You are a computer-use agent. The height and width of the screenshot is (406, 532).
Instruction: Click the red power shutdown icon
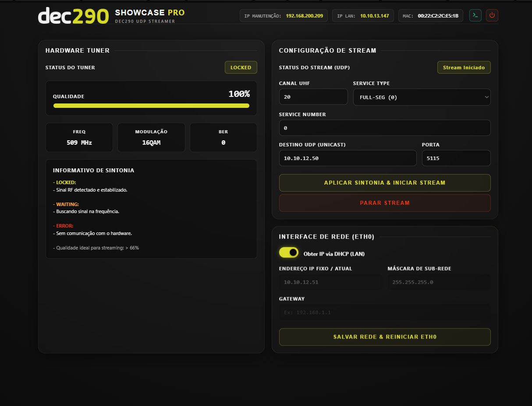pyautogui.click(x=492, y=15)
